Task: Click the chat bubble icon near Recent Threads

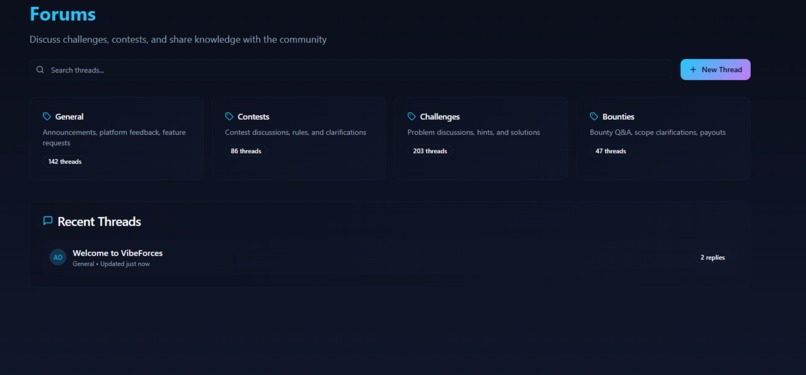Action: point(48,221)
